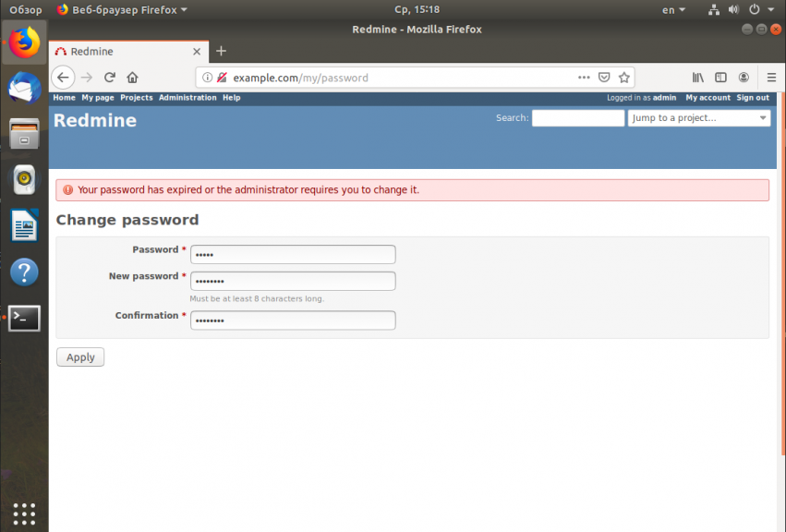Click the clock showing Ср, 15:18
The image size is (786, 532).
coord(417,9)
